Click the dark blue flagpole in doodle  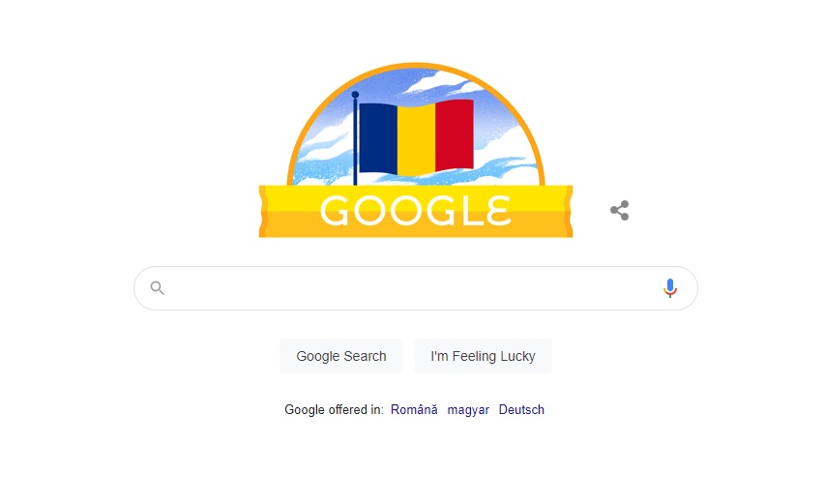pyautogui.click(x=355, y=138)
